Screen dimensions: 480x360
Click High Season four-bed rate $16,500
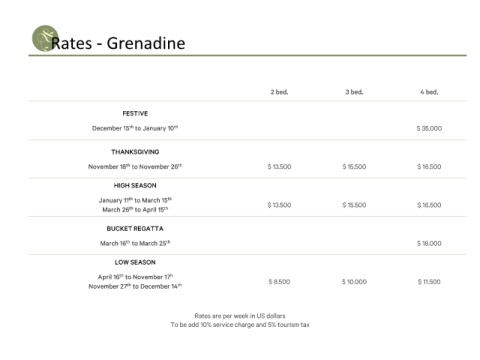[429, 205]
